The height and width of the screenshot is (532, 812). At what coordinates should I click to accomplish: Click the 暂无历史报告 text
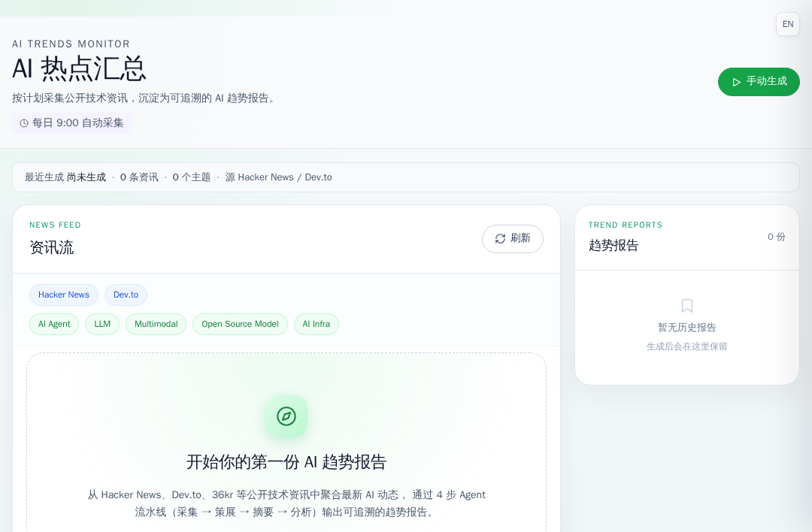(686, 328)
